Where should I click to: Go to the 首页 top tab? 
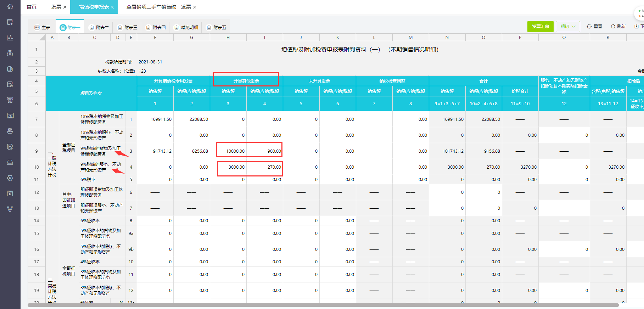(32, 7)
